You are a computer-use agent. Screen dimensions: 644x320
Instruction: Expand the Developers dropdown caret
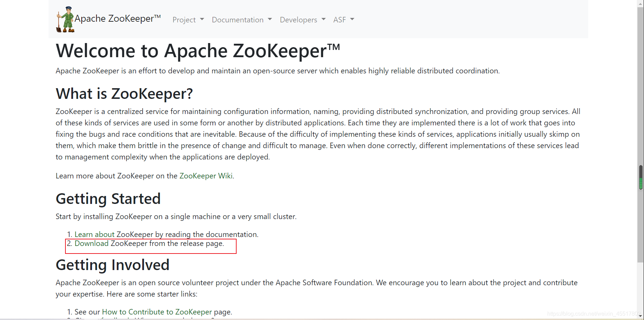(x=323, y=19)
